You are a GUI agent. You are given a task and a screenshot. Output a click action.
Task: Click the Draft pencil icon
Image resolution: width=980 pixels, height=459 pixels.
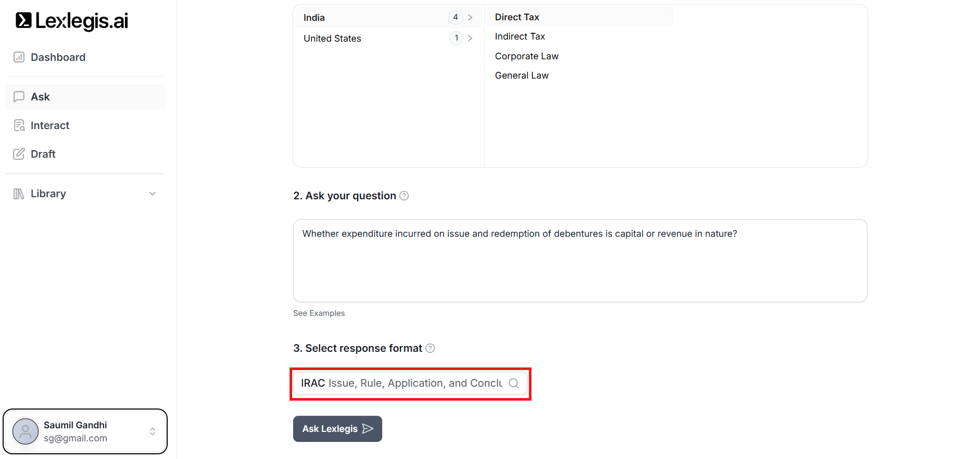tap(19, 154)
